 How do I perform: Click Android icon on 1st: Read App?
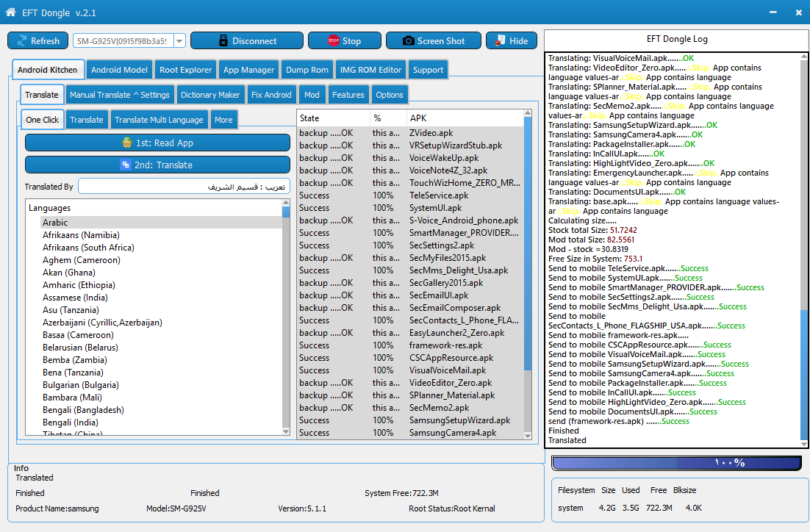[127, 143]
